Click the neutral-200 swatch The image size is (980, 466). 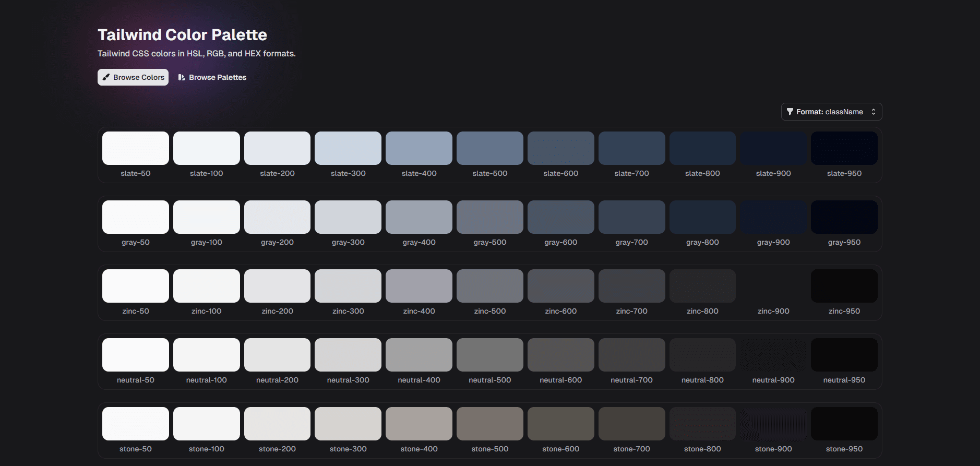(x=277, y=355)
